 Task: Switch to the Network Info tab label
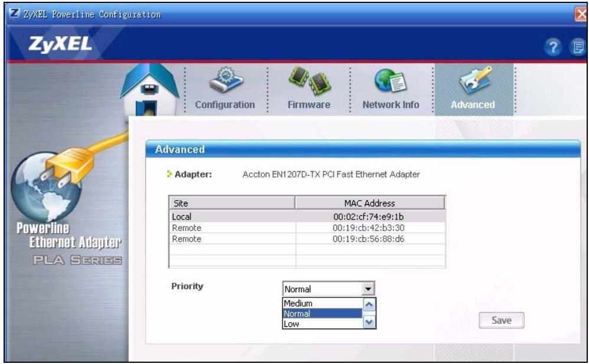(391, 105)
